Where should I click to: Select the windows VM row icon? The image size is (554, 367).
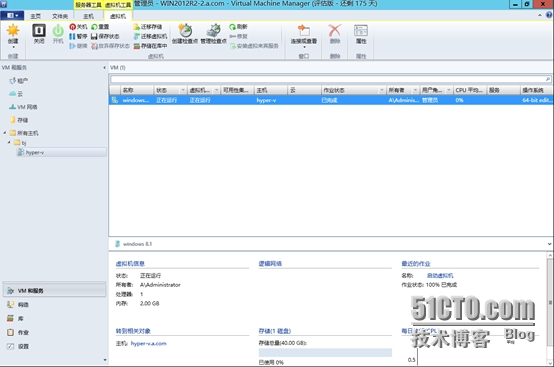pyautogui.click(x=115, y=100)
